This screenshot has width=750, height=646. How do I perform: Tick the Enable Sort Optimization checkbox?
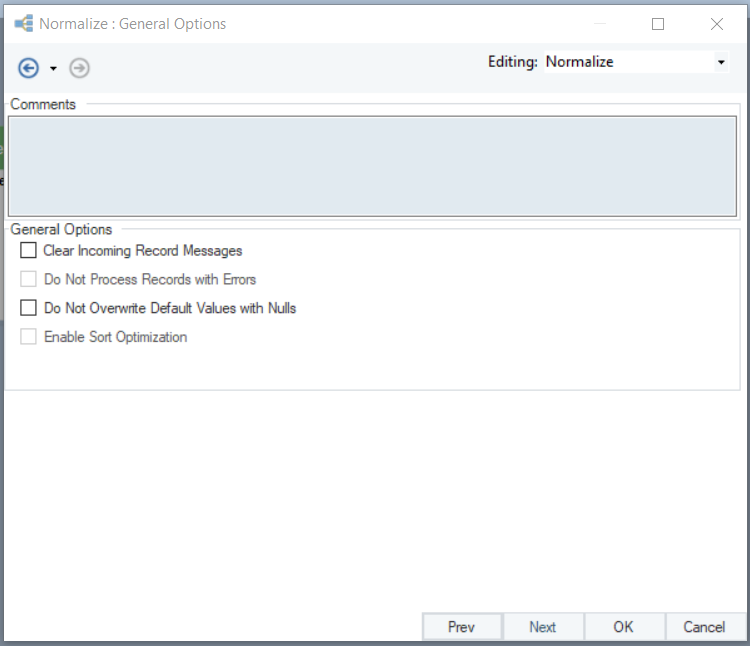[28, 337]
